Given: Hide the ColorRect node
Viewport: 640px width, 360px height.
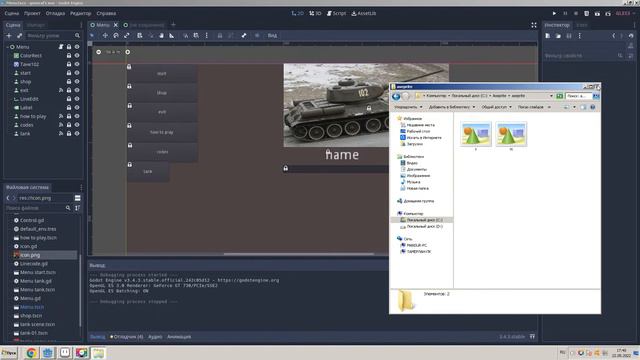Looking at the screenshot, I should pyautogui.click(x=77, y=56).
